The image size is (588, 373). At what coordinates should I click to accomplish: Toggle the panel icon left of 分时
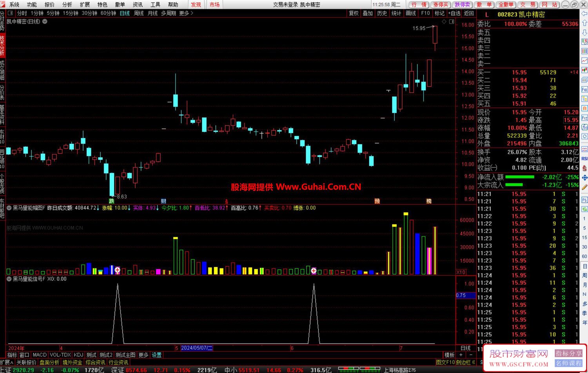11,13
